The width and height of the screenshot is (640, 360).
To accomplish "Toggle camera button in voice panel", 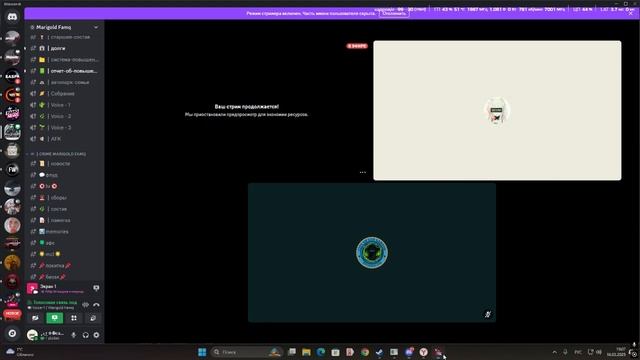I will point(35,318).
